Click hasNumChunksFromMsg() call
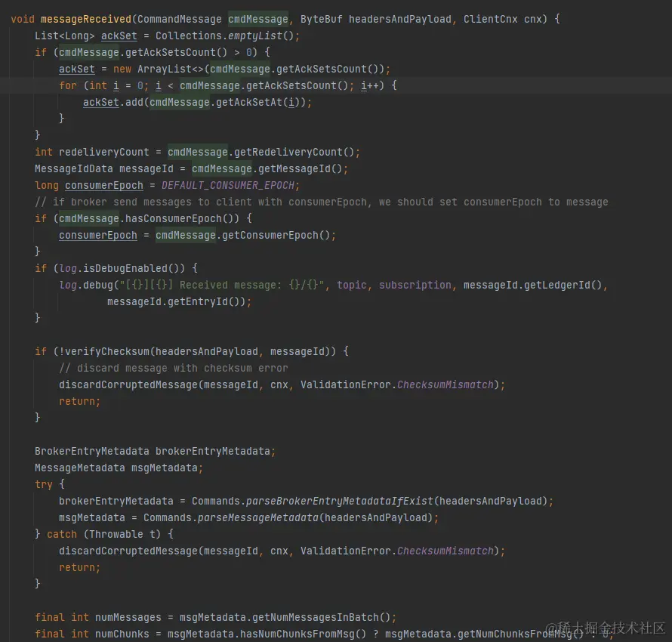The image size is (672, 642). pos(303,634)
